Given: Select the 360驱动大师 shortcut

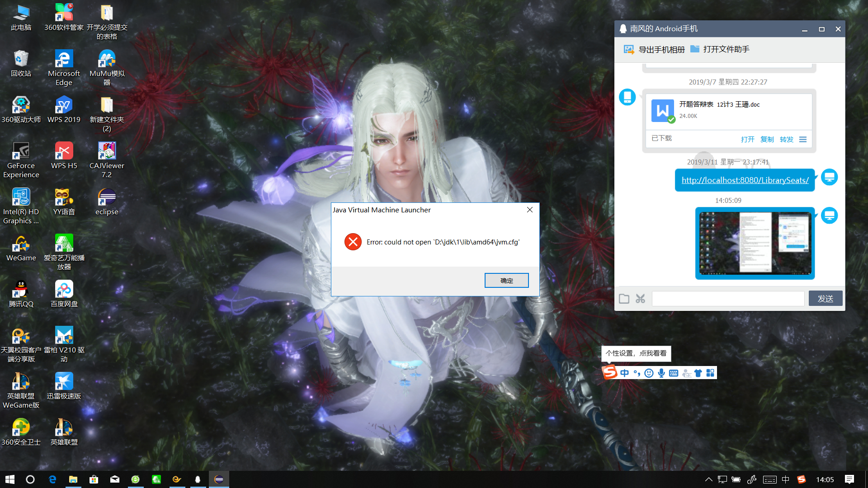Looking at the screenshot, I should [x=21, y=110].
